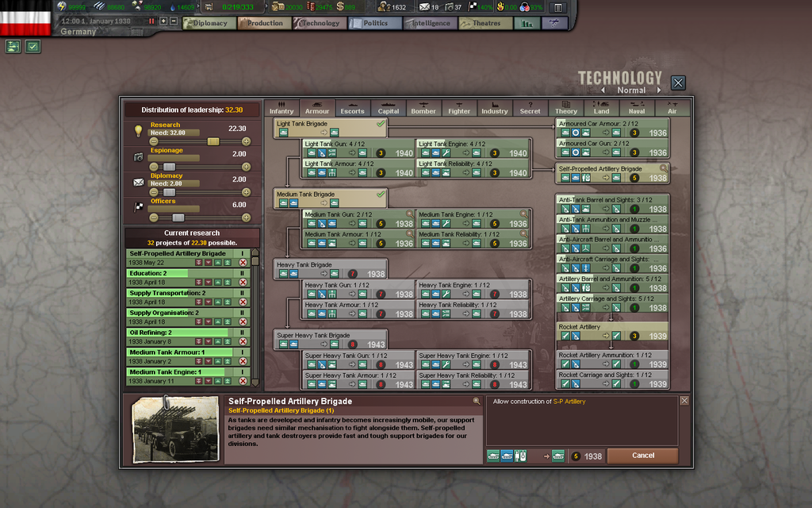Click the dollar money icon in the top bar
Screen dimensions: 812x508
tap(339, 7)
